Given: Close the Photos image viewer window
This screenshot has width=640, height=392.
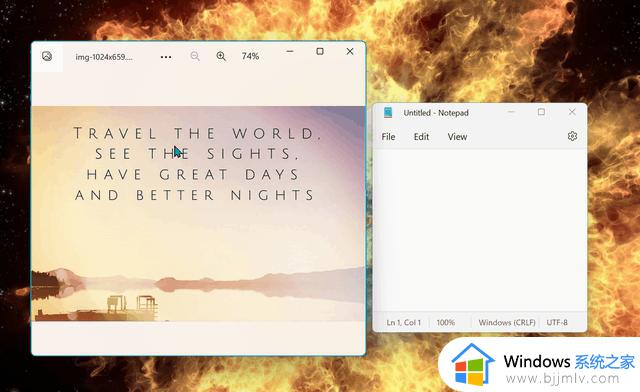Looking at the screenshot, I should pos(350,51).
